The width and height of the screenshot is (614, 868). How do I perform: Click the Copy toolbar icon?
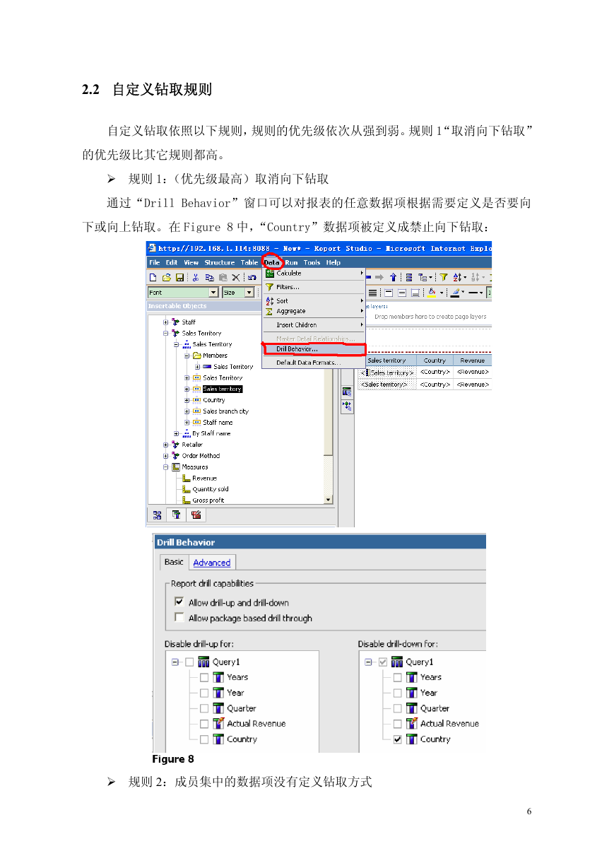pyautogui.click(x=209, y=277)
